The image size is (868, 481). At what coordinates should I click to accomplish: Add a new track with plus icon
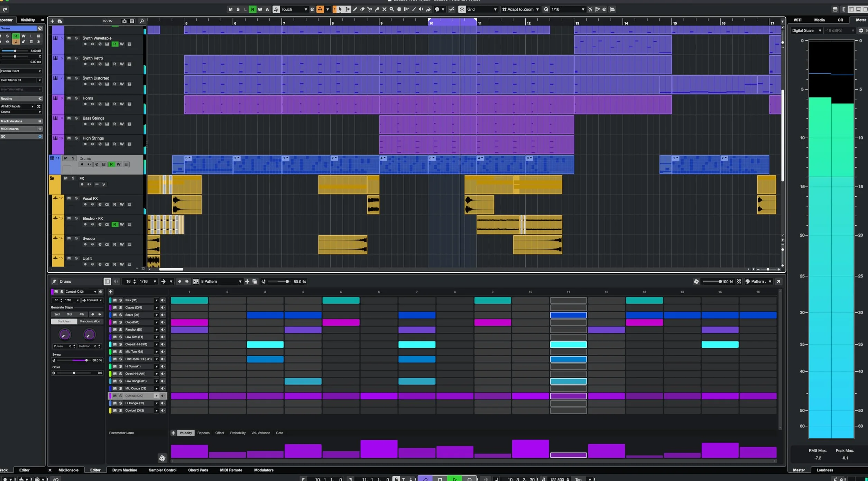[x=52, y=21]
